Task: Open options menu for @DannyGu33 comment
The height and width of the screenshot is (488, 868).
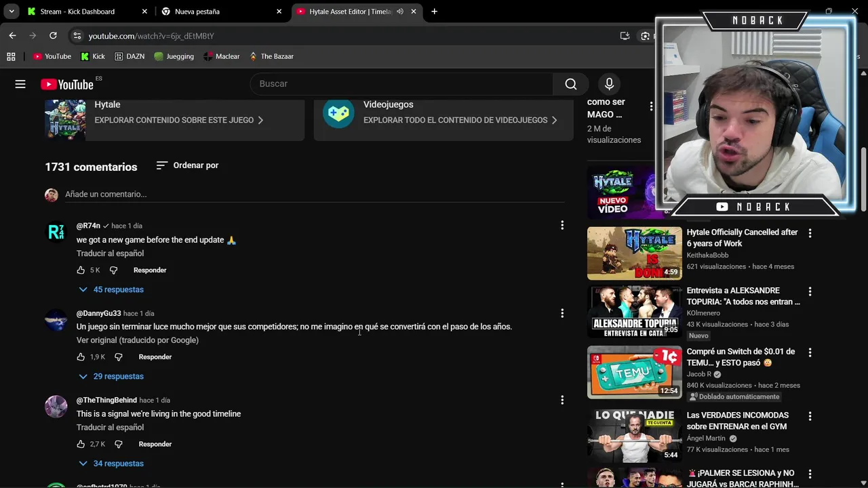Action: tap(562, 313)
